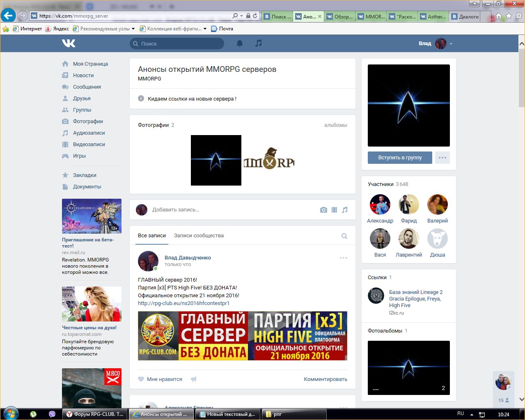
Task: Click Добавить запись input field
Action: click(x=230, y=210)
